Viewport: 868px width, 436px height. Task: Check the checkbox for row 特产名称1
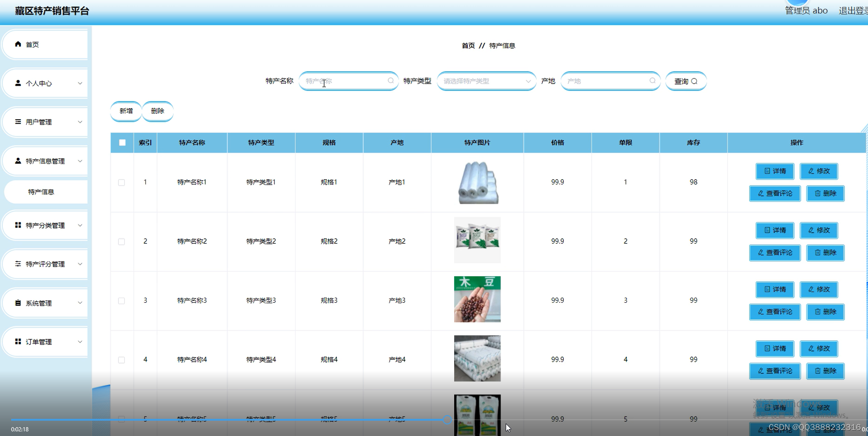point(122,182)
